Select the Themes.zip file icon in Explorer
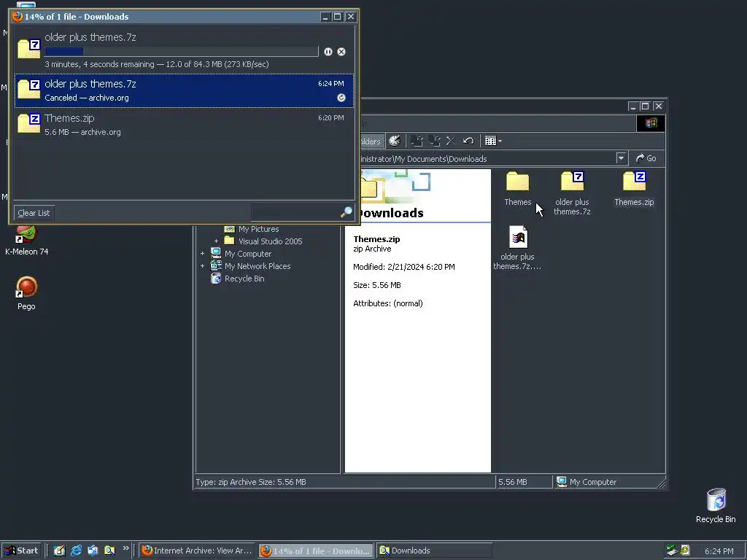The height and width of the screenshot is (560, 747). [634, 189]
